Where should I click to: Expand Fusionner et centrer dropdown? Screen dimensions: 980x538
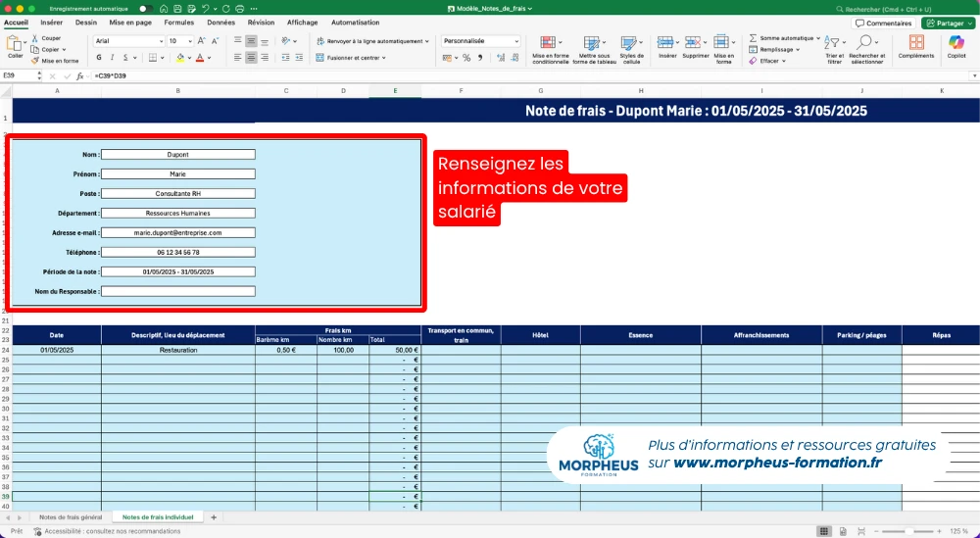[384, 58]
